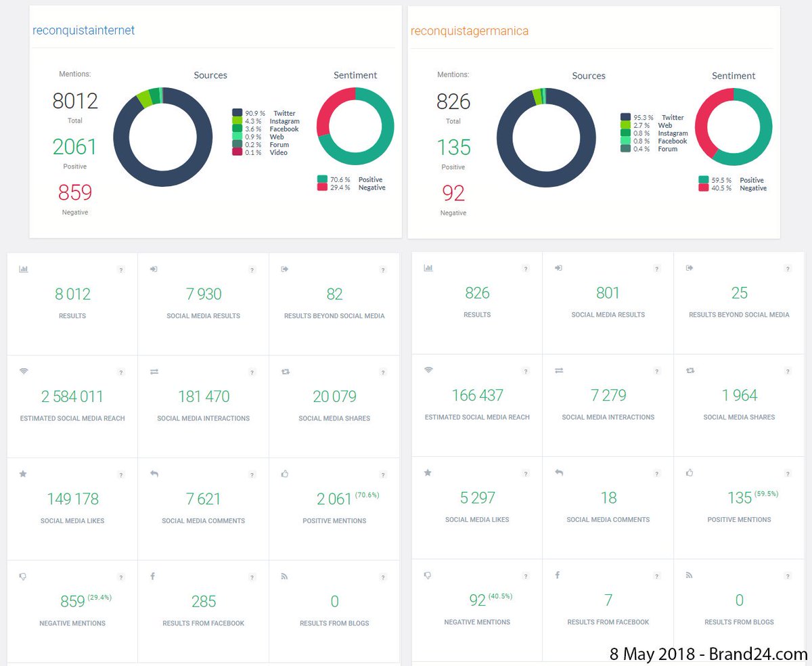
Task: Open the help question mark on the 181 470 Interactions card
Action: click(252, 372)
